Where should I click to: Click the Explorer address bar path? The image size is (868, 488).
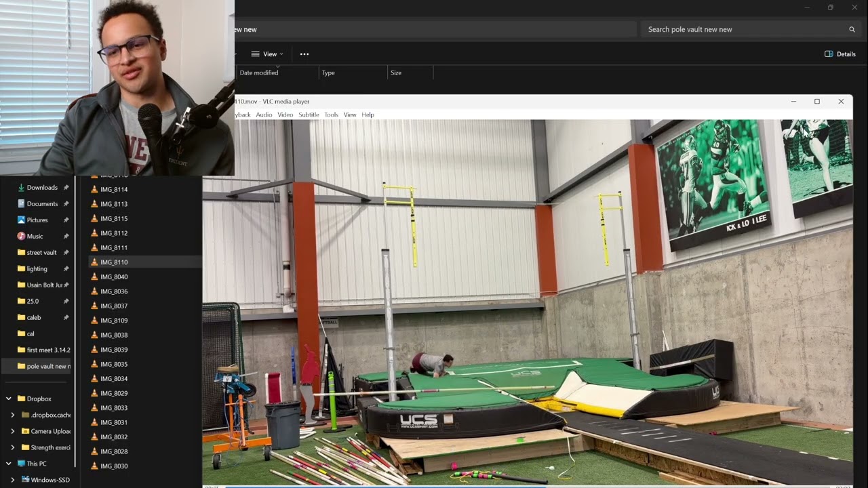(x=434, y=29)
